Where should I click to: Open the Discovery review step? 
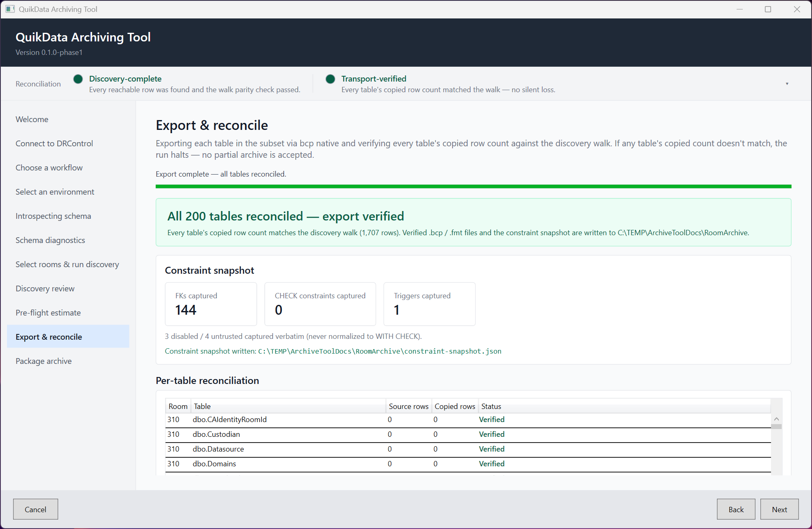click(x=68, y=288)
